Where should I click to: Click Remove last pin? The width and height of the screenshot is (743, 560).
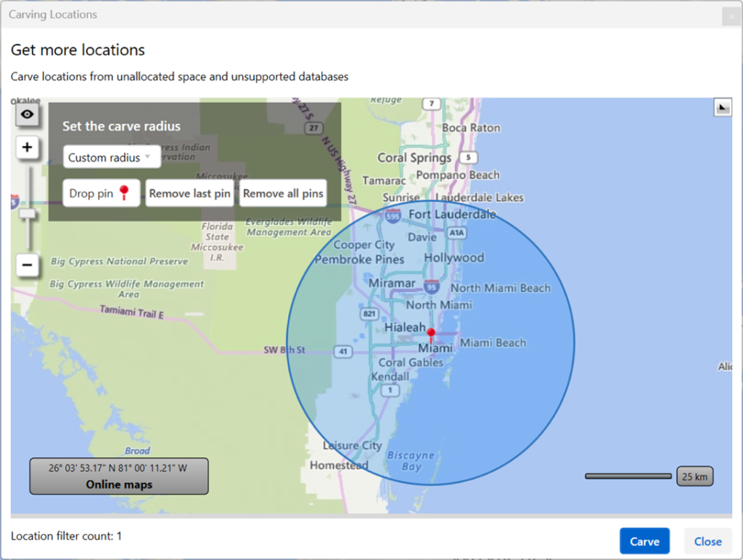pyautogui.click(x=189, y=193)
